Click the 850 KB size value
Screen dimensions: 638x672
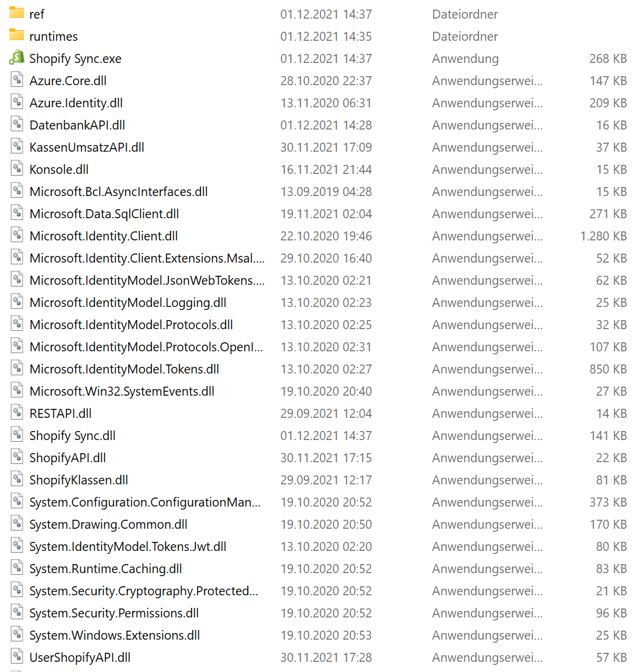(608, 369)
